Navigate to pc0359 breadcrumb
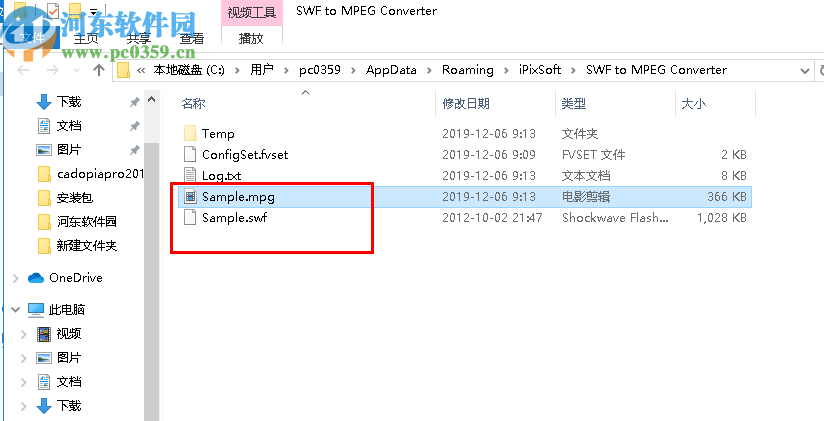 pos(320,70)
